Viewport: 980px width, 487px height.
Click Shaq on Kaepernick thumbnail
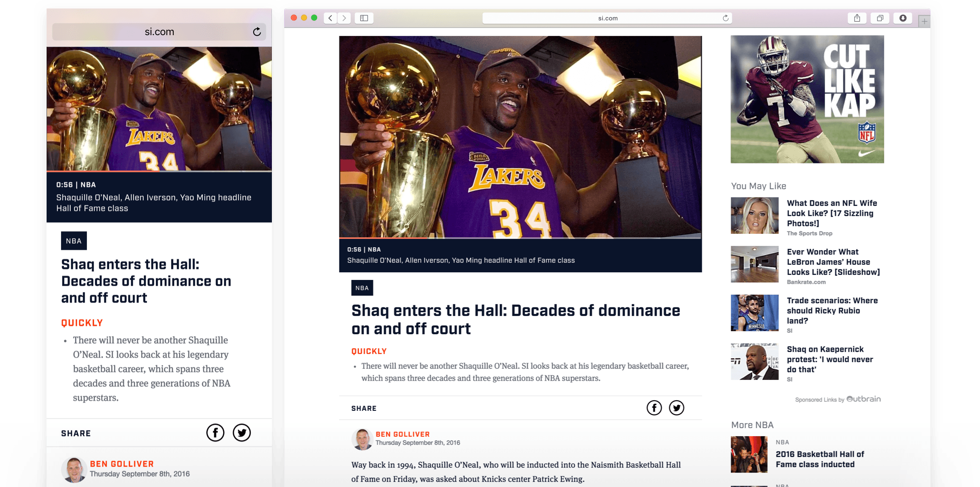[x=754, y=361]
